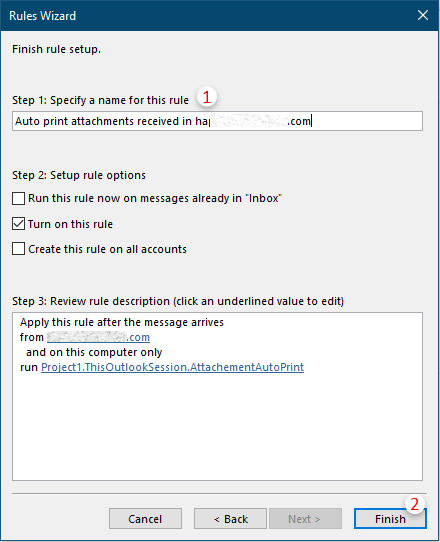Finish the rule setup with Finish button
This screenshot has width=440, height=542.
(390, 518)
